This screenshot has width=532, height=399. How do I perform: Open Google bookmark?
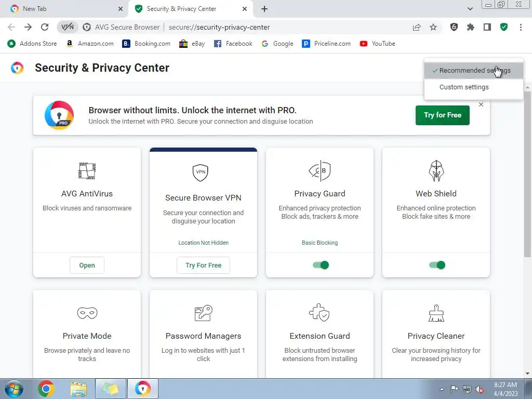(277, 44)
